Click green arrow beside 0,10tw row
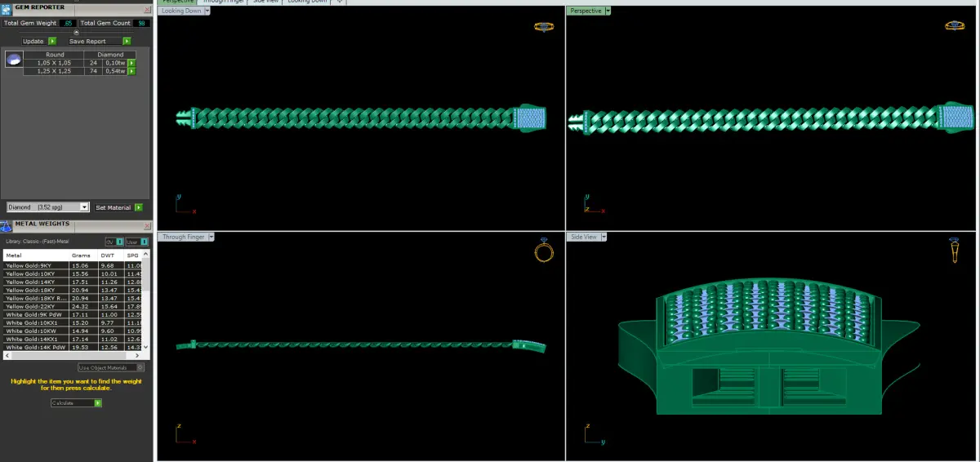980x462 pixels. pyautogui.click(x=131, y=63)
